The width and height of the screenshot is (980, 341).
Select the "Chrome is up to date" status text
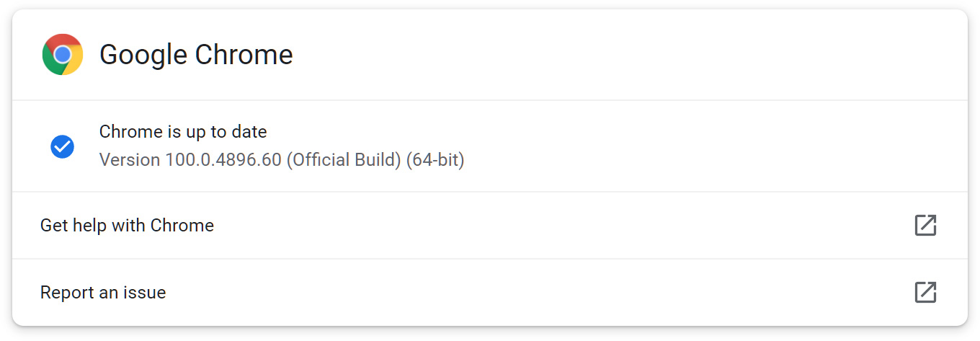[x=183, y=132]
